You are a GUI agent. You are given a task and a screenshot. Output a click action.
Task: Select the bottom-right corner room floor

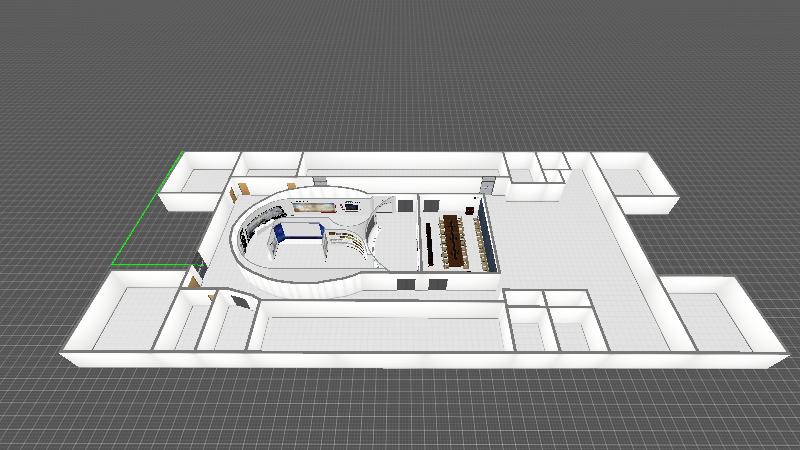[x=720, y=318]
